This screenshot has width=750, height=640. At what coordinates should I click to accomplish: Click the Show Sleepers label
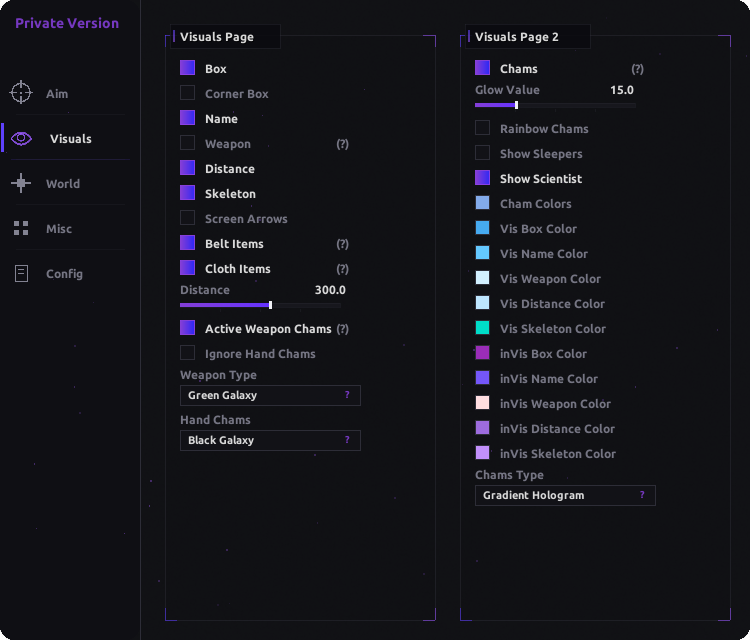point(541,154)
